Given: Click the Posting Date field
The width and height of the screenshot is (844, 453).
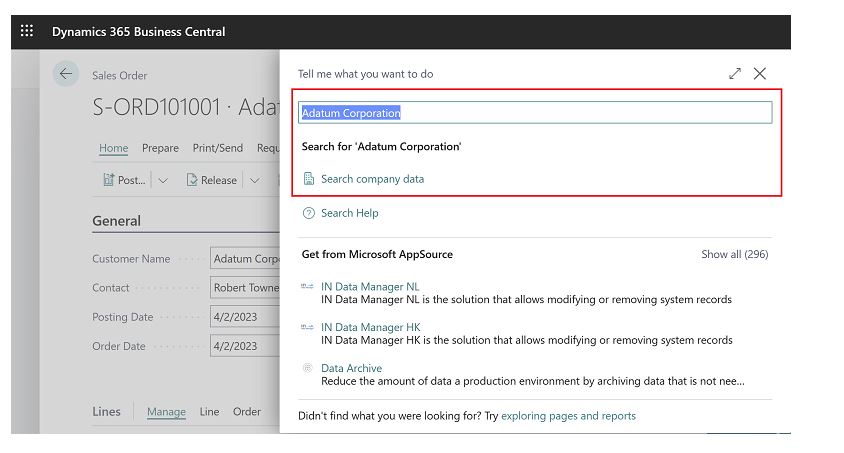Looking at the screenshot, I should [x=245, y=317].
